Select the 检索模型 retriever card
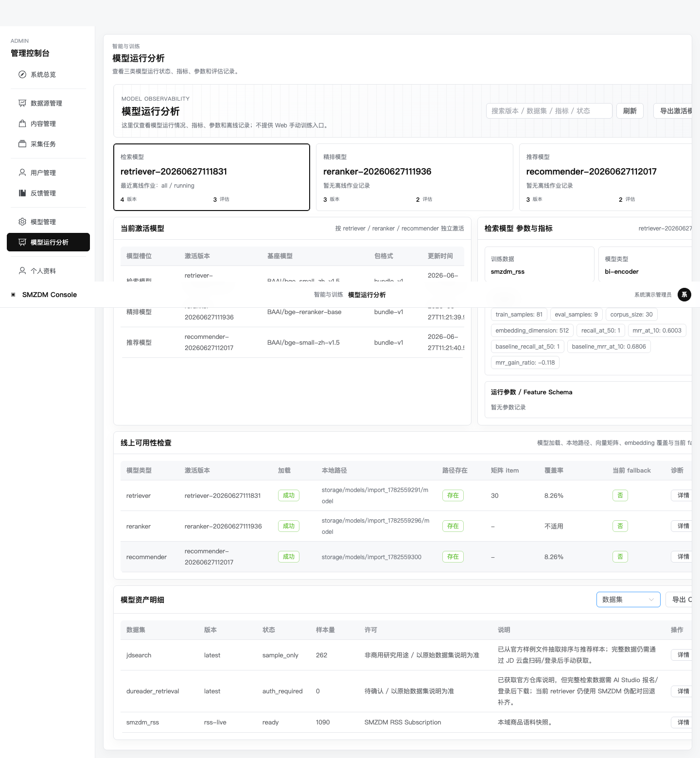Image resolution: width=700 pixels, height=758 pixels. tap(211, 177)
